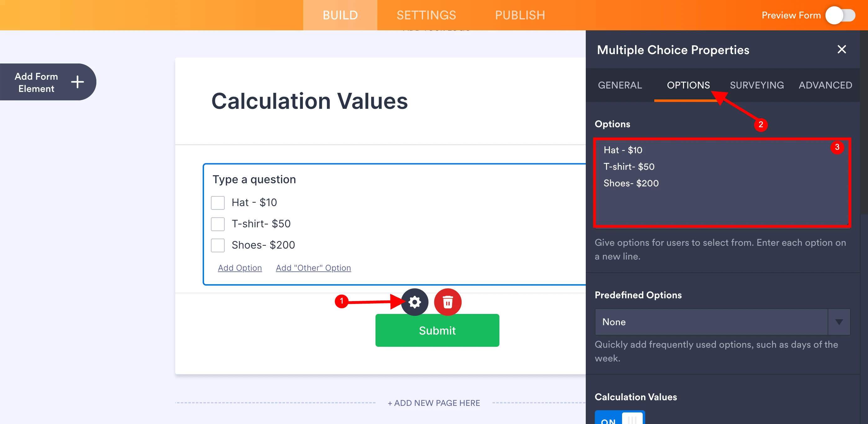The width and height of the screenshot is (868, 424).
Task: Check the Hat - $10 checkbox
Action: (x=218, y=203)
